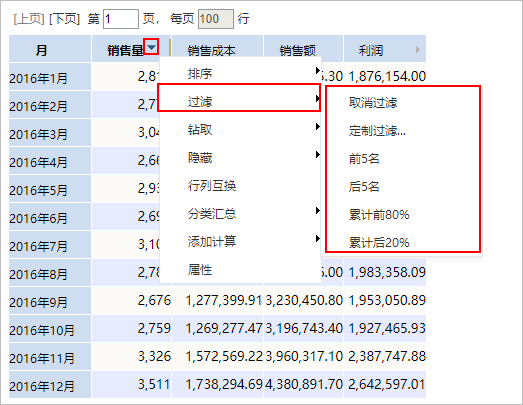Image resolution: width=523 pixels, height=405 pixels.
Task: Select the 2016年2月 row header
Action: coord(50,105)
